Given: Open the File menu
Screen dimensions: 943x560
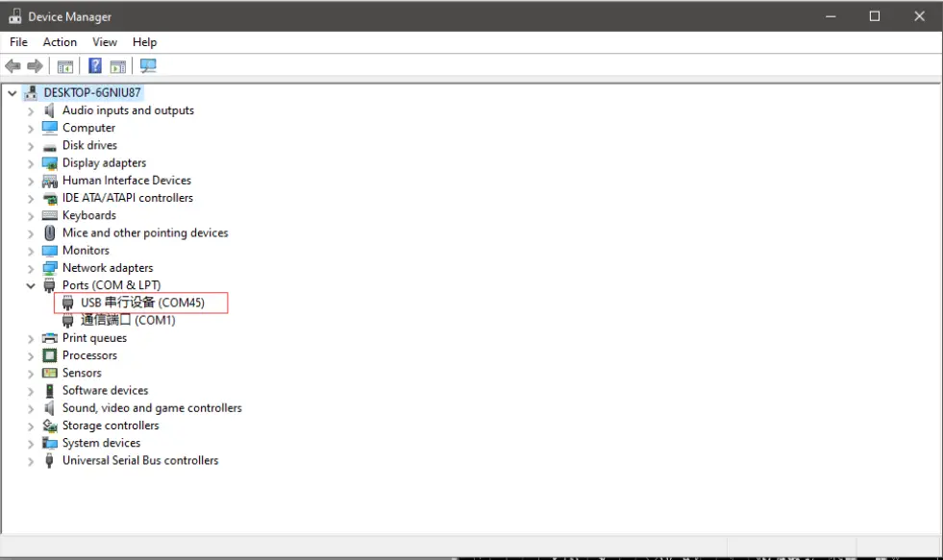Looking at the screenshot, I should click(x=18, y=42).
